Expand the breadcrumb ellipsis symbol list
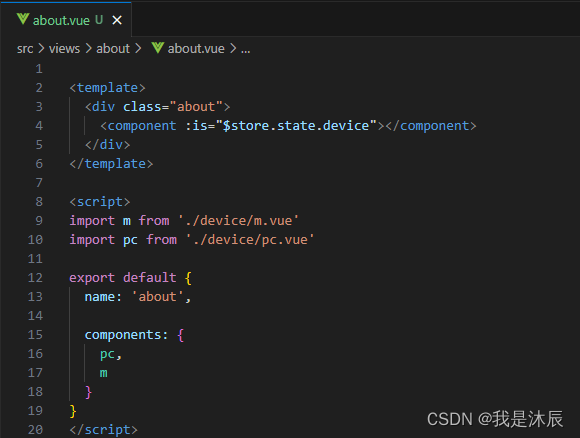The height and width of the screenshot is (438, 580). point(246,48)
